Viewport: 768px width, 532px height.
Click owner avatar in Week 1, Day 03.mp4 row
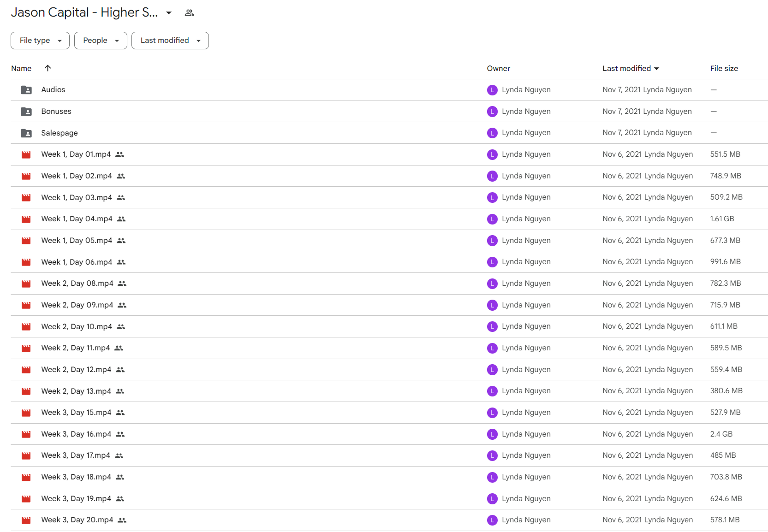(x=492, y=197)
